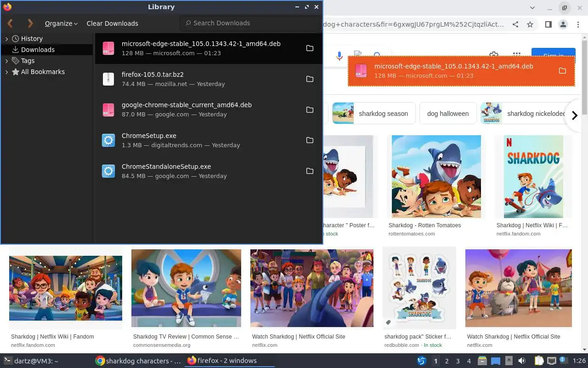The image size is (588, 368).
Task: Open Sharkdog TV Review Common Sense image
Action: pos(186,288)
